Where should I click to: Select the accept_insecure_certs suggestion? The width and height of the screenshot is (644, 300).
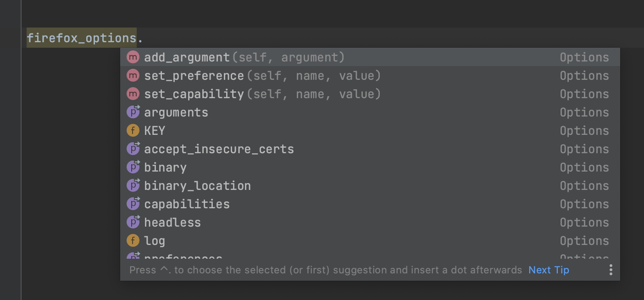pos(219,149)
